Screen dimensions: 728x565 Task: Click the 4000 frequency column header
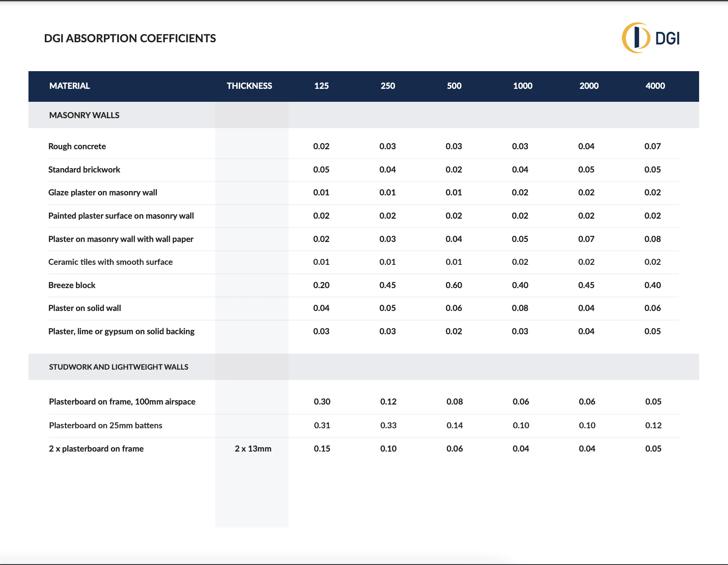655,86
